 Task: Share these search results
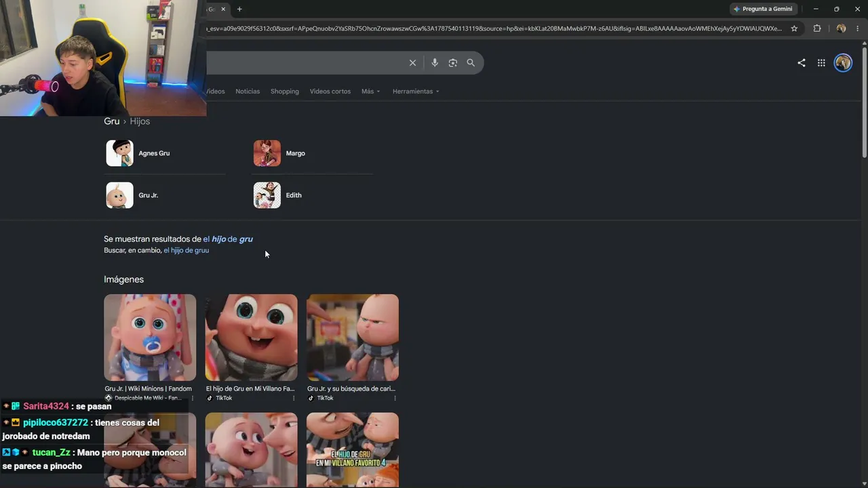pyautogui.click(x=802, y=62)
